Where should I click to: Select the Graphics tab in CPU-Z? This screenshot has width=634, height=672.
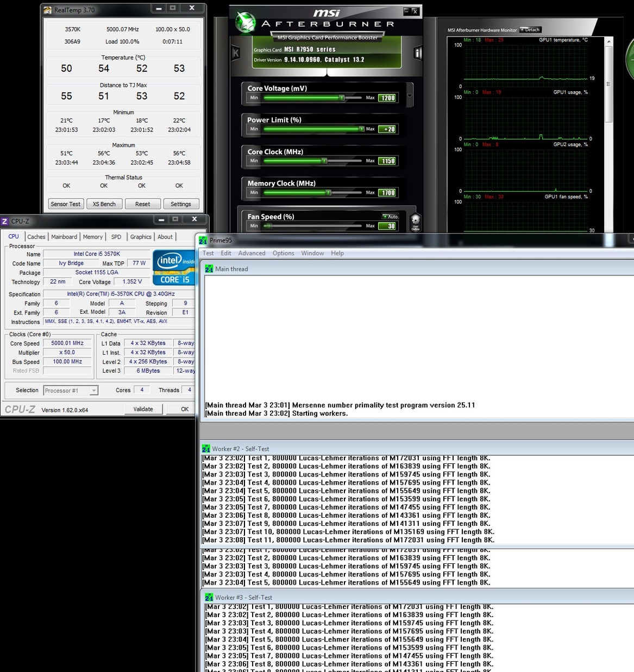(x=141, y=237)
